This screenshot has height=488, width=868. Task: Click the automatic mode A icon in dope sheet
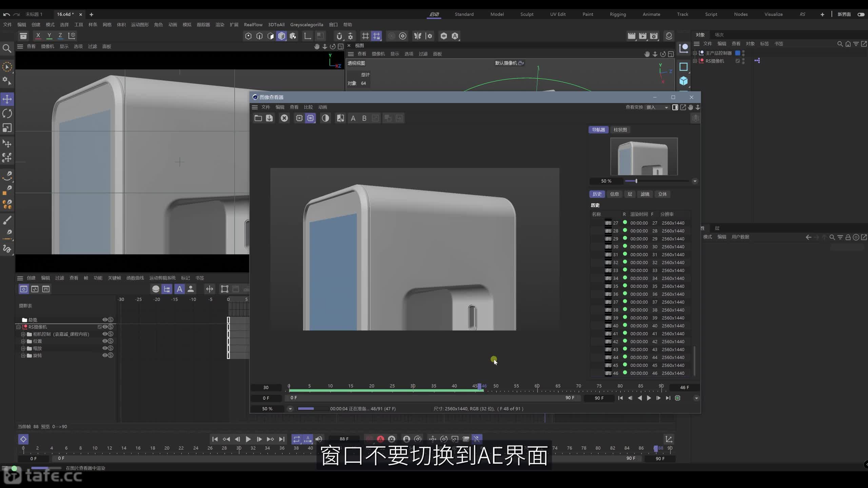pos(179,289)
